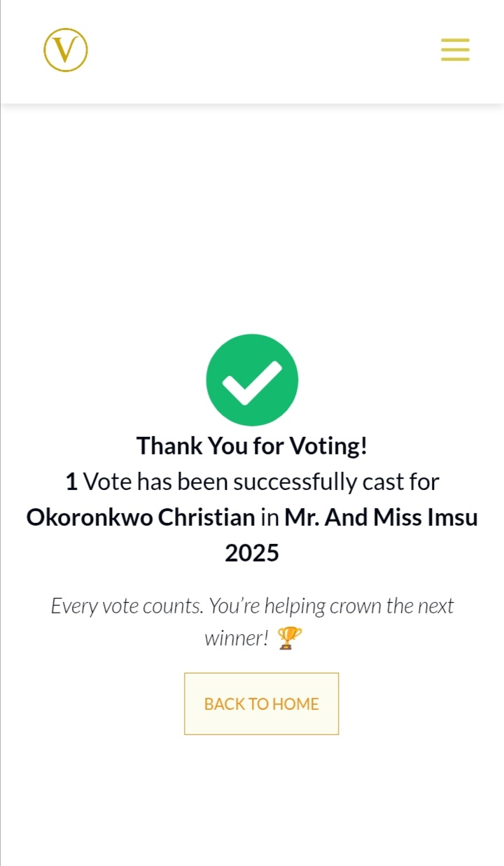Click the year 2025 text
The height and width of the screenshot is (866, 504).
click(252, 554)
